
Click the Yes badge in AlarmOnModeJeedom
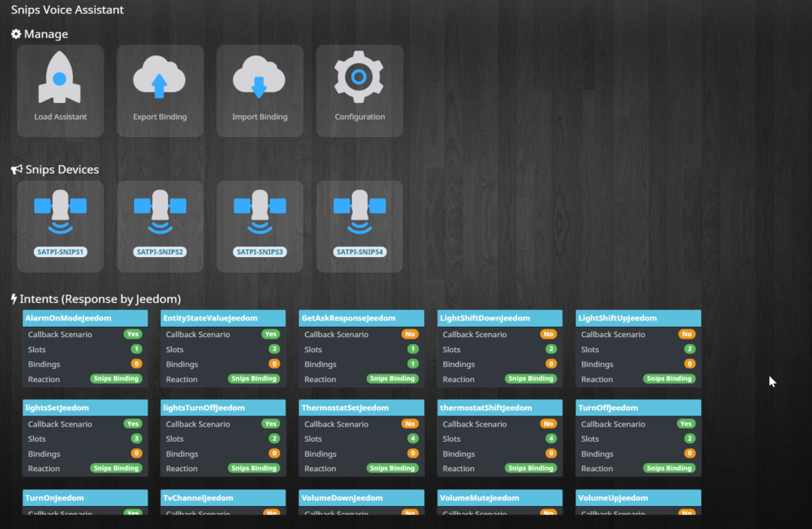click(133, 334)
